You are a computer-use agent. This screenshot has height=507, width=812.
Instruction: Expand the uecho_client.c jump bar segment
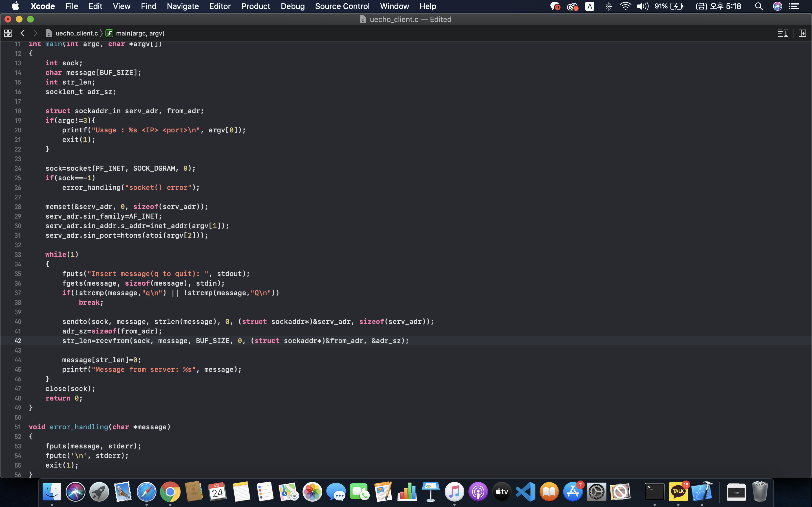[76, 33]
